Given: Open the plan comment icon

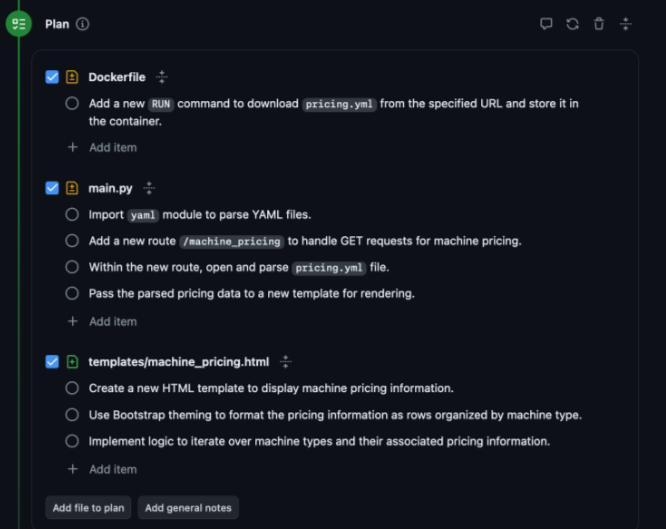Looking at the screenshot, I should (546, 24).
